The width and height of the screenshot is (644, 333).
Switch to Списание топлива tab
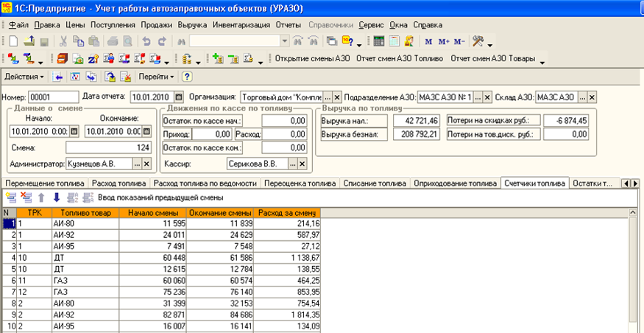pyautogui.click(x=375, y=183)
